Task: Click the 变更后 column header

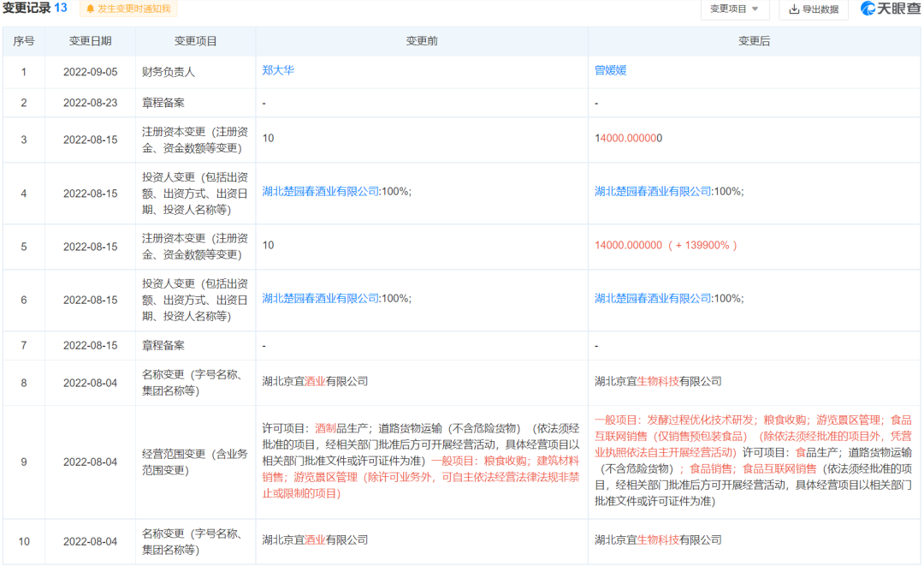Action: pyautogui.click(x=755, y=41)
